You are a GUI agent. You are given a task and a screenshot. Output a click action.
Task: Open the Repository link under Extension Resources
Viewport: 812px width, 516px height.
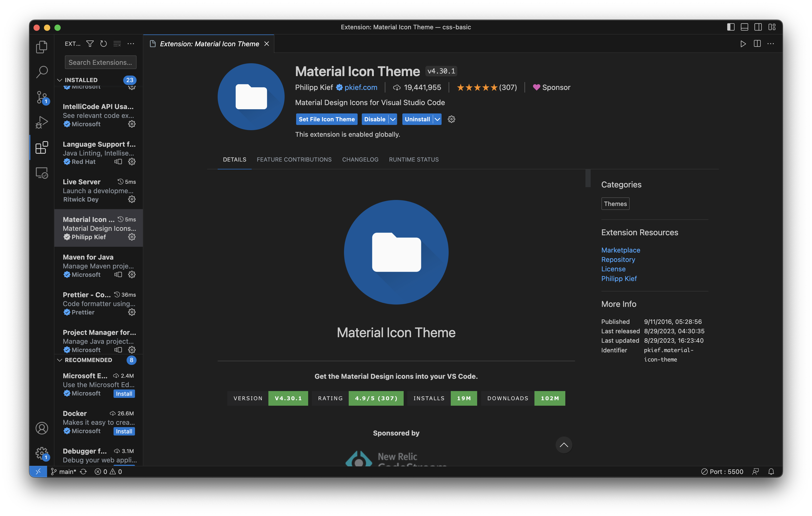point(618,260)
